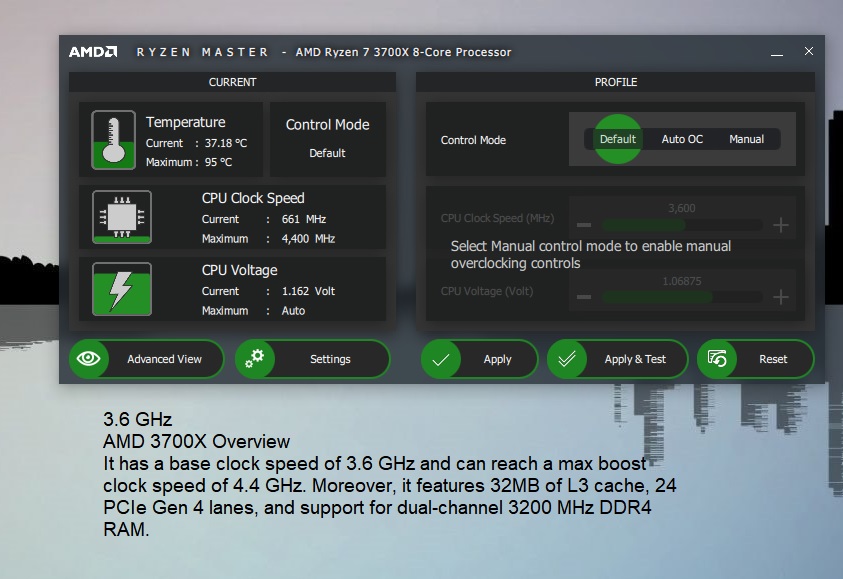Click the maximum voltage value Auto

pyautogui.click(x=293, y=311)
